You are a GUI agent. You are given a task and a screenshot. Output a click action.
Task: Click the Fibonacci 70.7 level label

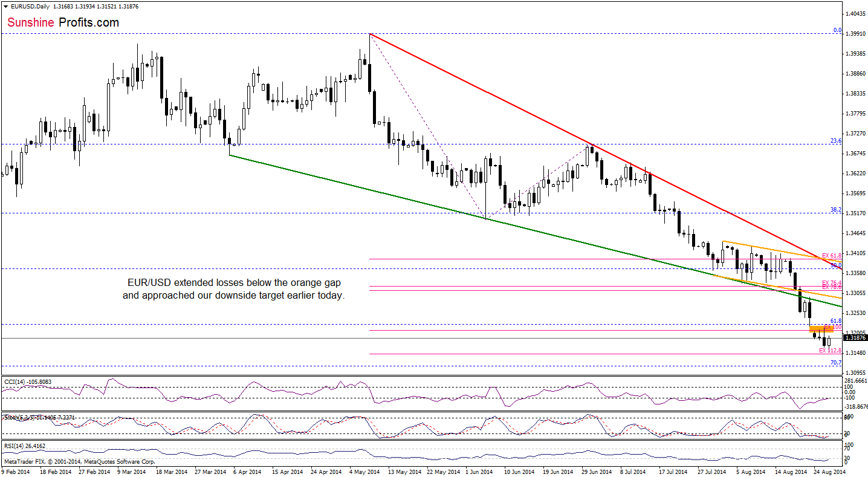click(x=837, y=362)
